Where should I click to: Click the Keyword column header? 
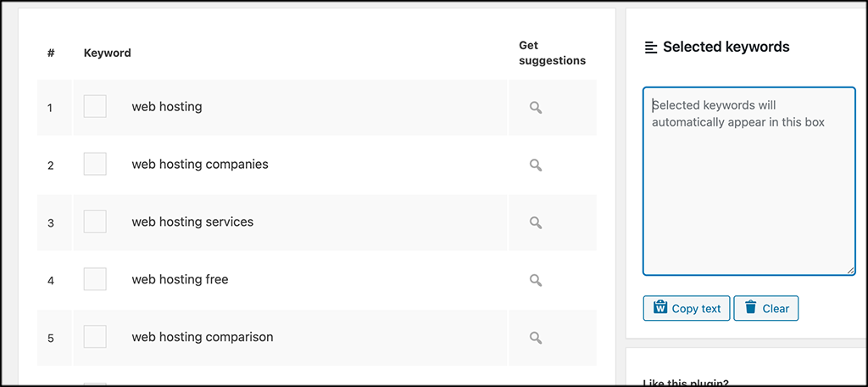108,53
